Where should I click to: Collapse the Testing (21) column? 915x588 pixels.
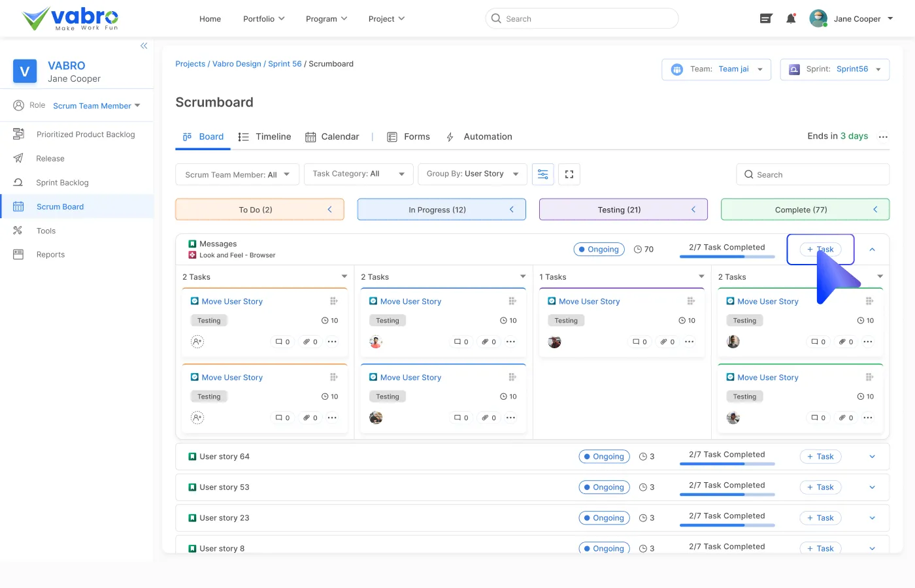point(693,210)
